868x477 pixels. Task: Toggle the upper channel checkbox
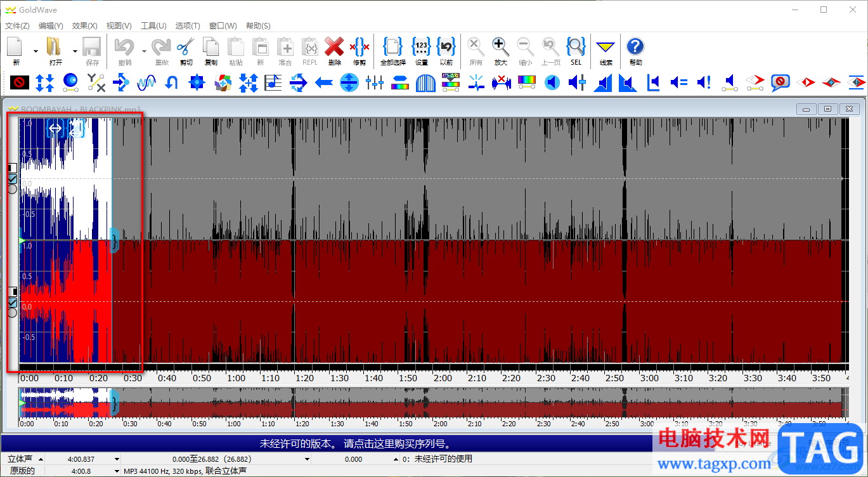click(12, 179)
